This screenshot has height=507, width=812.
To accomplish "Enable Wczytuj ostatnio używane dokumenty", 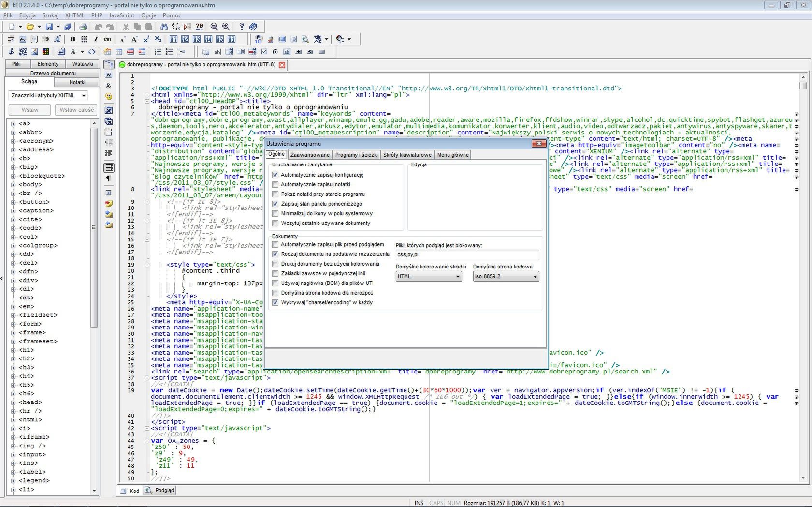I will [x=275, y=224].
